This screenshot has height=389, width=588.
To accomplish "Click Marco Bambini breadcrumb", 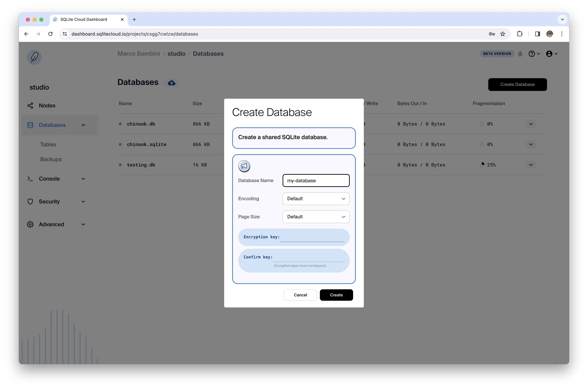I will (139, 54).
